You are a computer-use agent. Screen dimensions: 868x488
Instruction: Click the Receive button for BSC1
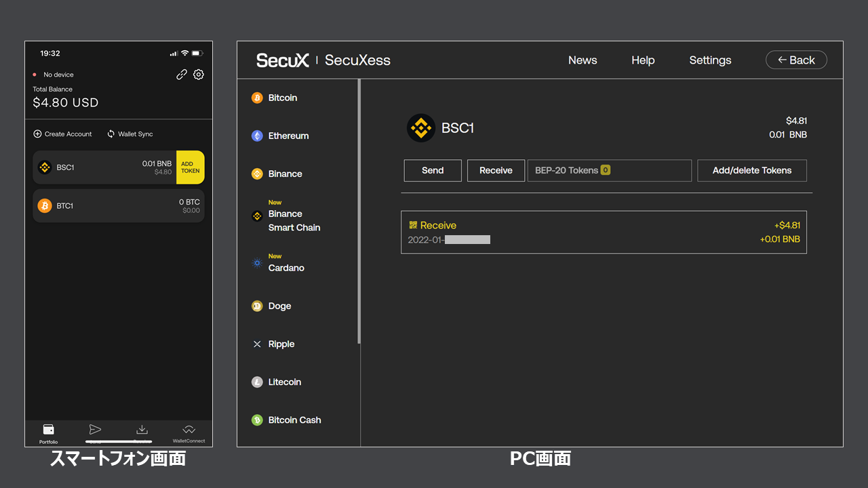pos(496,170)
